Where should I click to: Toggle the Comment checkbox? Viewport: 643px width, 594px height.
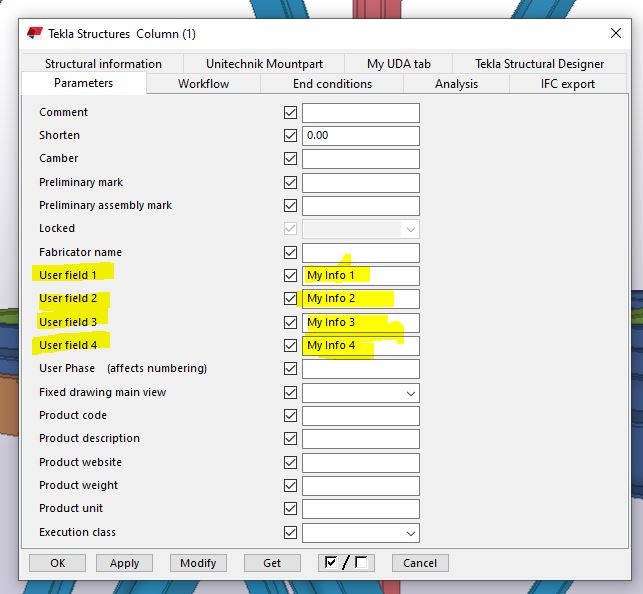290,112
